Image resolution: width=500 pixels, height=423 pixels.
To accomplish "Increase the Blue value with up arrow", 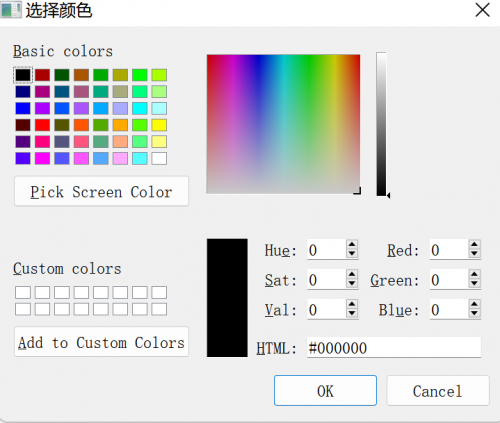I will pyautogui.click(x=474, y=304).
